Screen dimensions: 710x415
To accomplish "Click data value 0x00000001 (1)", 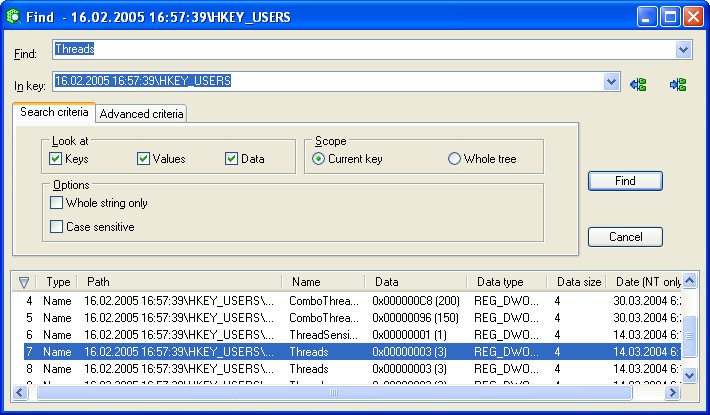I will point(409,335).
